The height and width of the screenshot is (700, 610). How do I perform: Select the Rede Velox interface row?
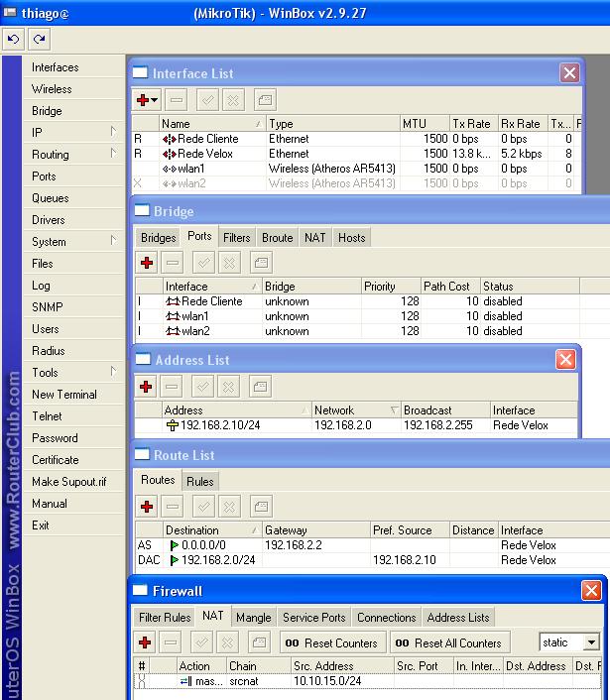click(356, 154)
